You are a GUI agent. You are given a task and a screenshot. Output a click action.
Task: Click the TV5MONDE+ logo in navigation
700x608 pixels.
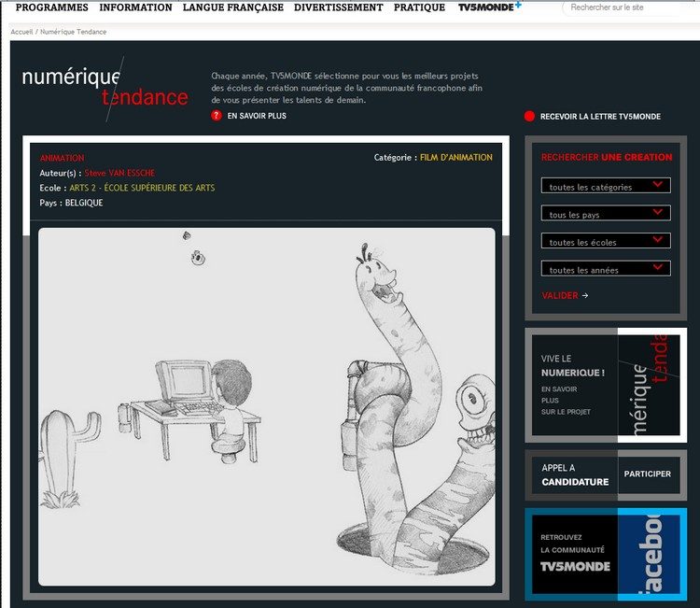(x=489, y=7)
